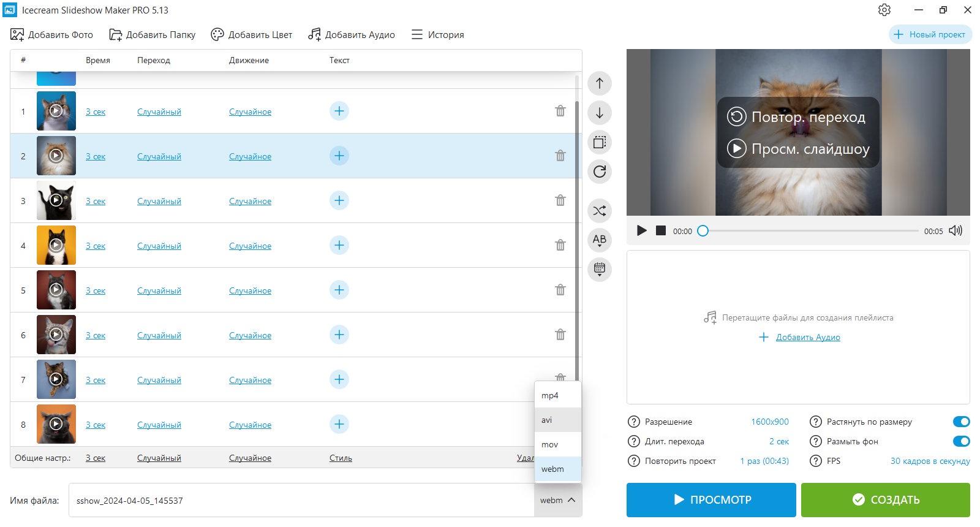Choose the mov format option

pos(557,444)
